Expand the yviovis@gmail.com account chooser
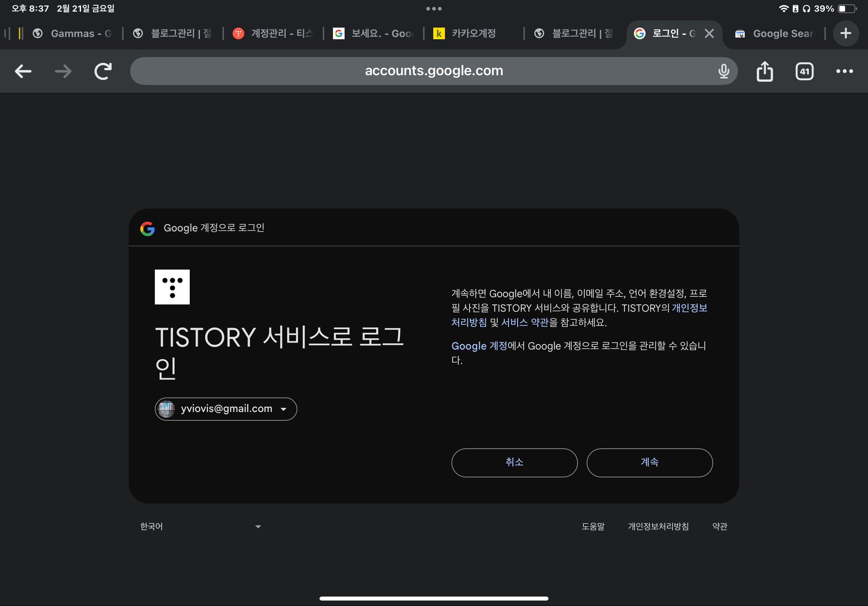868x606 pixels. 226,408
